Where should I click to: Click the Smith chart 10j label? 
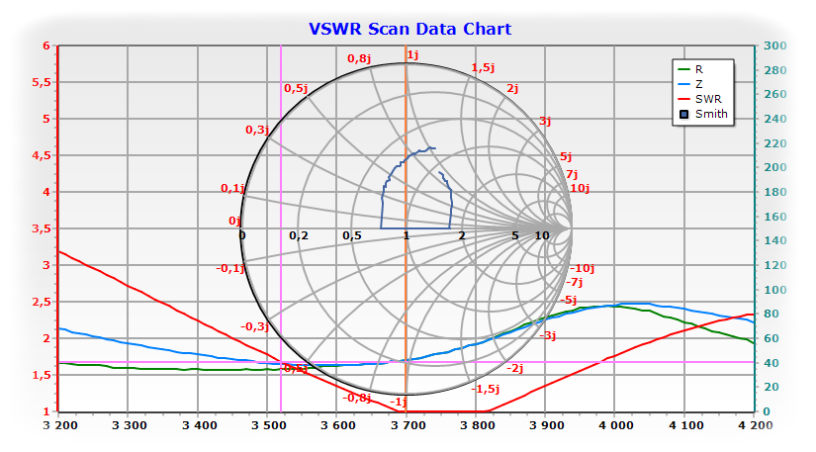click(579, 188)
